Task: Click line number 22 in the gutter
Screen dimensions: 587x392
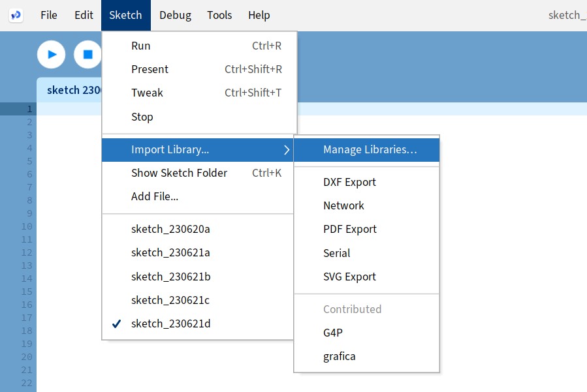Action: coord(26,383)
